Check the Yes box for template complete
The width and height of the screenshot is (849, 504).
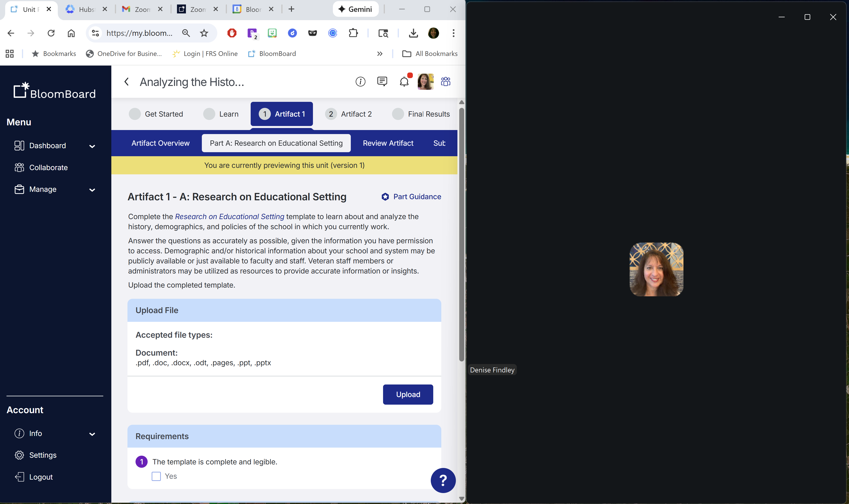(x=156, y=476)
